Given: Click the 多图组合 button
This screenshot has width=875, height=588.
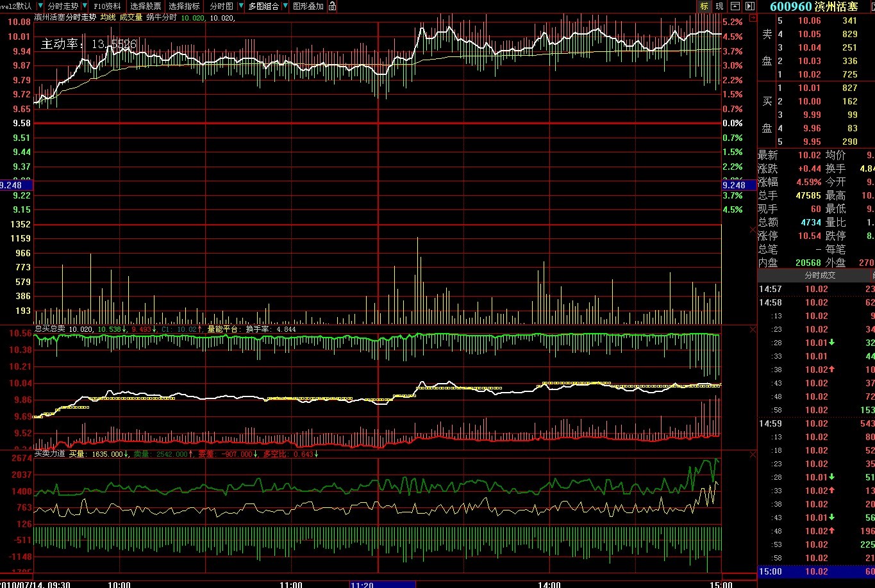Looking at the screenshot, I should (263, 6).
